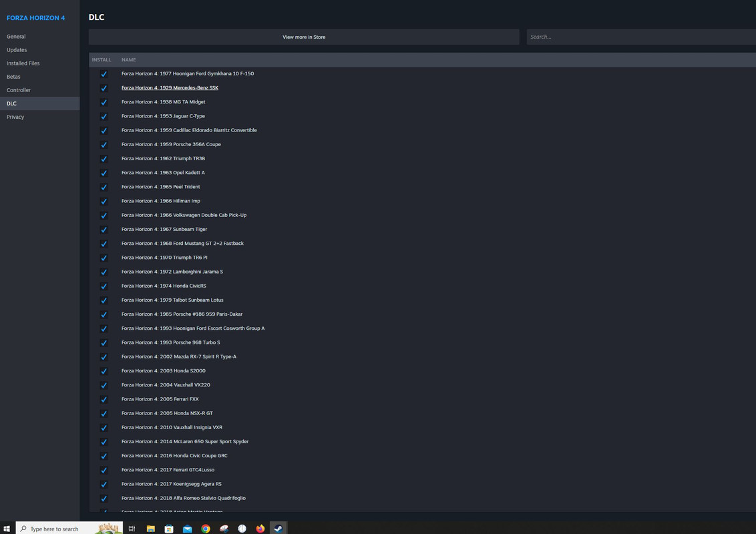This screenshot has height=534, width=756.
Task: Click the Forza Horizon 4 sidebar title
Action: point(35,18)
